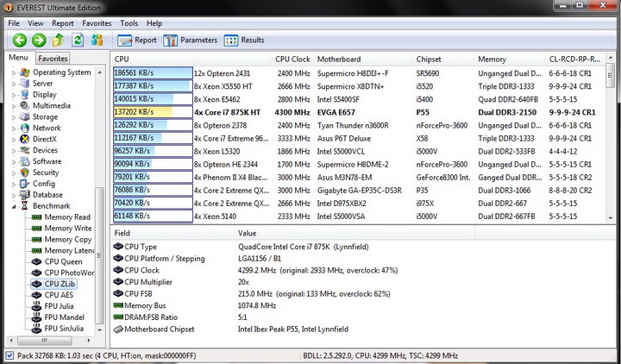Click the Field column header
Screen dimensions: 621x364
tap(172, 233)
